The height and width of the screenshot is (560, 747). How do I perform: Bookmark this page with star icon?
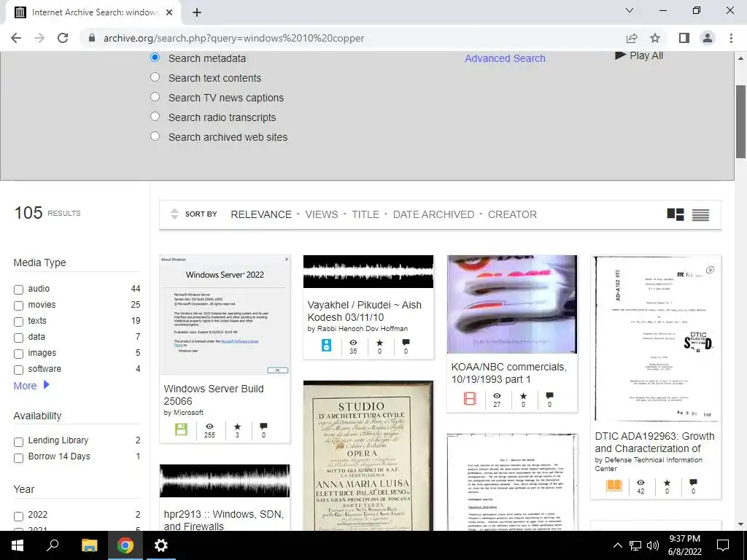pyautogui.click(x=655, y=38)
